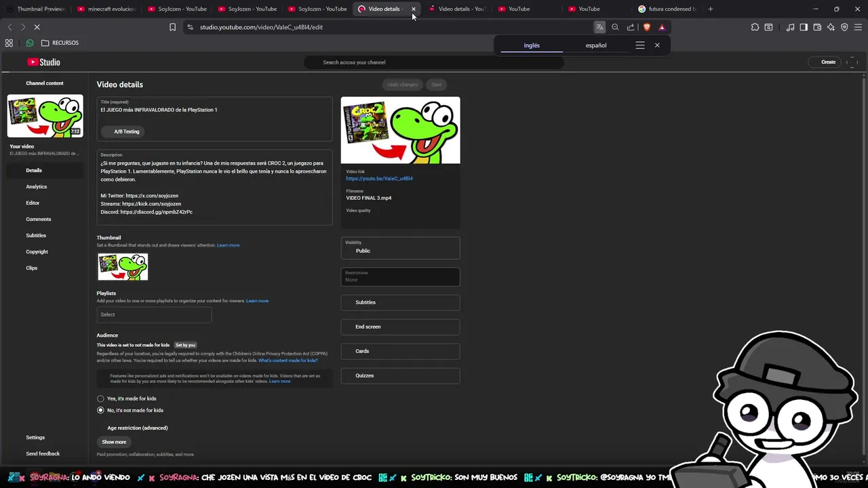Click Send feedback in the sidebar

tap(43, 453)
